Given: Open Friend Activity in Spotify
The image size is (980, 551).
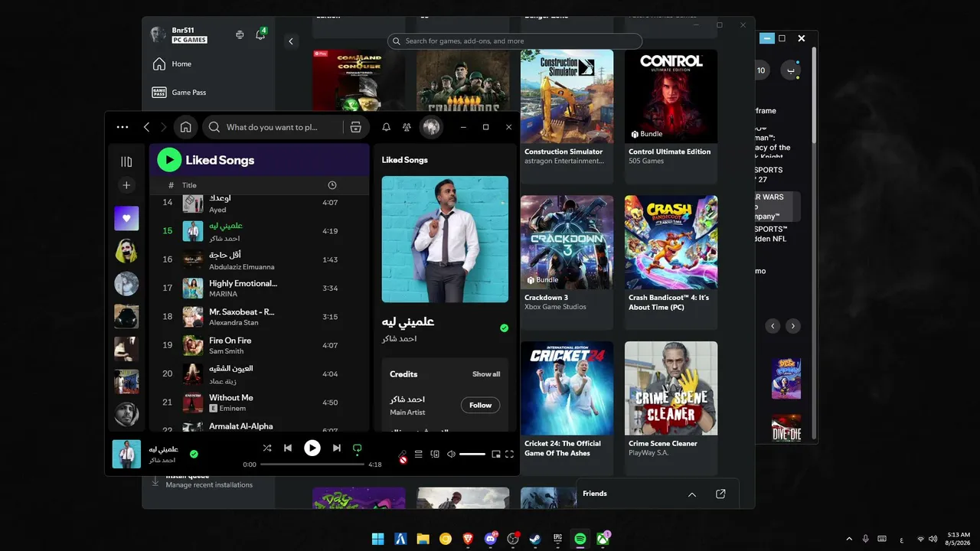Looking at the screenshot, I should (407, 127).
